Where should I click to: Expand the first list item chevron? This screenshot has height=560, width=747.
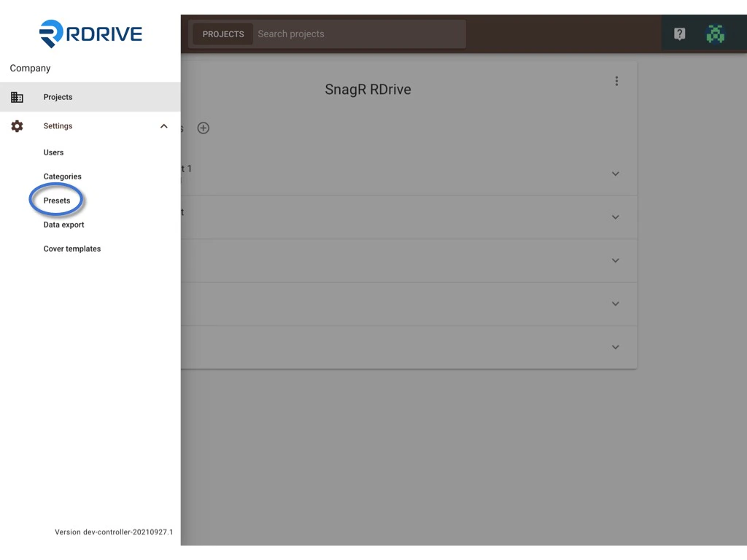615,174
